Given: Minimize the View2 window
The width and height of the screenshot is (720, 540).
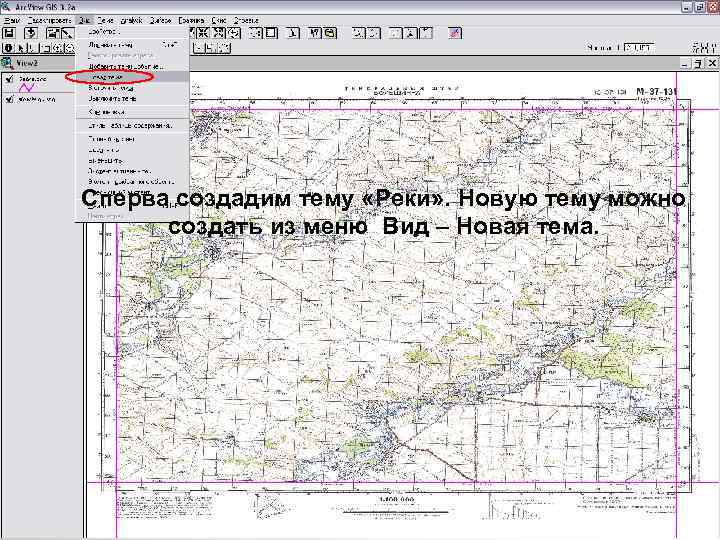Looking at the screenshot, I should [x=686, y=63].
